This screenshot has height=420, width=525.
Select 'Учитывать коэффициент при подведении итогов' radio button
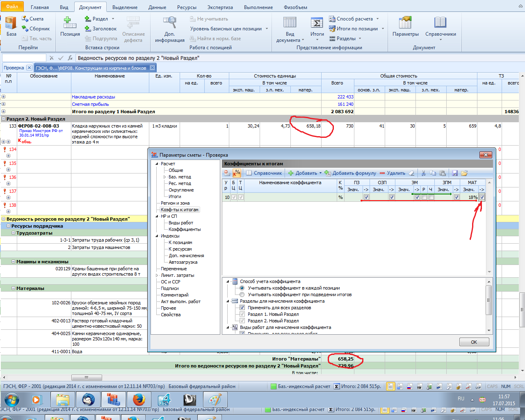coord(242,294)
